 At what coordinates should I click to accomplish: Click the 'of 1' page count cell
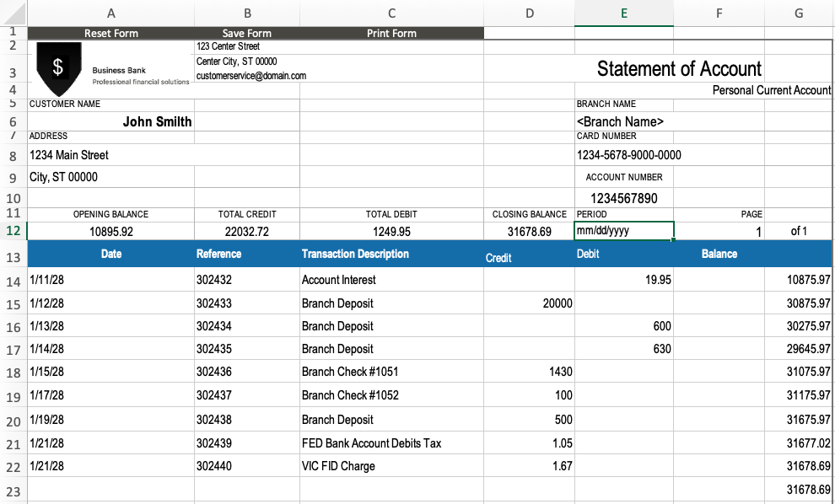tap(799, 231)
